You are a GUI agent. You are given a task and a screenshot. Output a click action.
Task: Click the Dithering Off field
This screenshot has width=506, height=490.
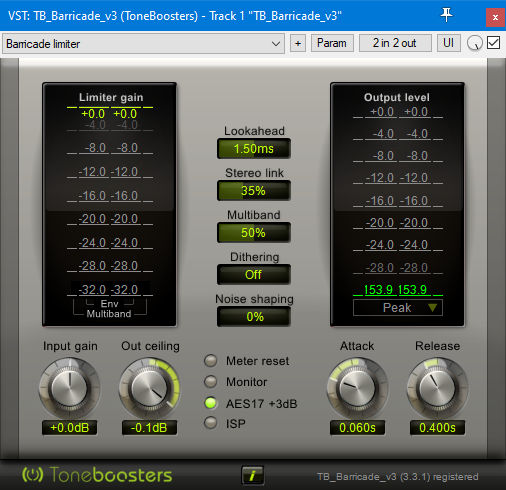click(254, 275)
